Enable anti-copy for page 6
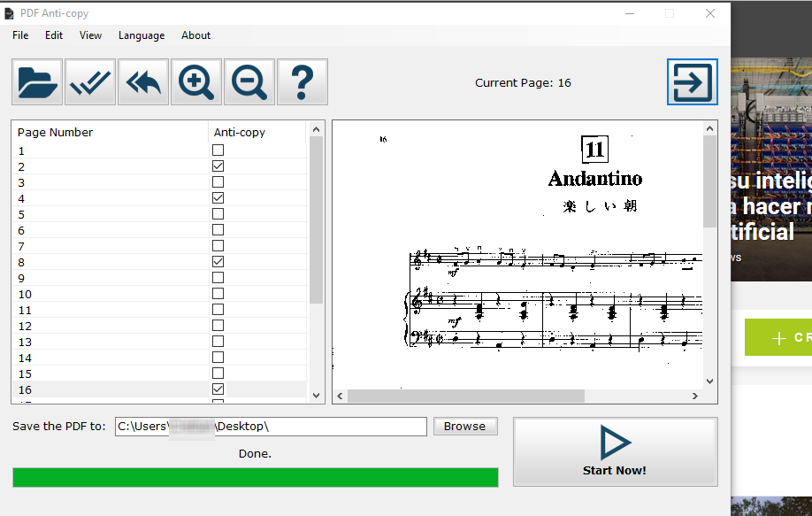 218,230
